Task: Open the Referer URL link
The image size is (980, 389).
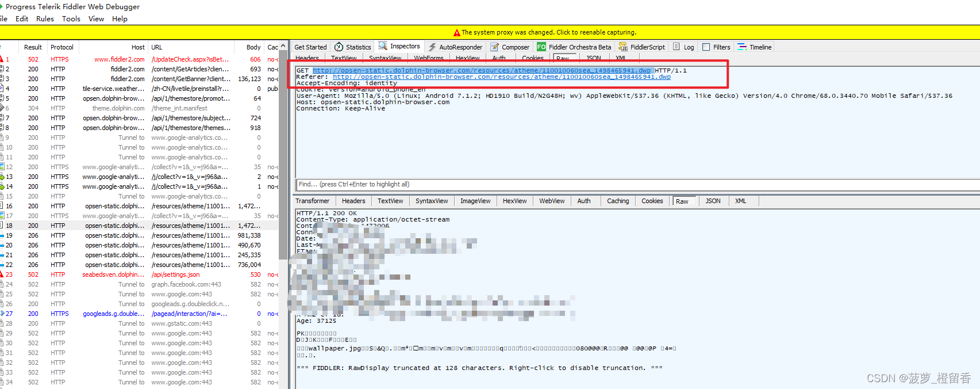Action: (x=502, y=77)
